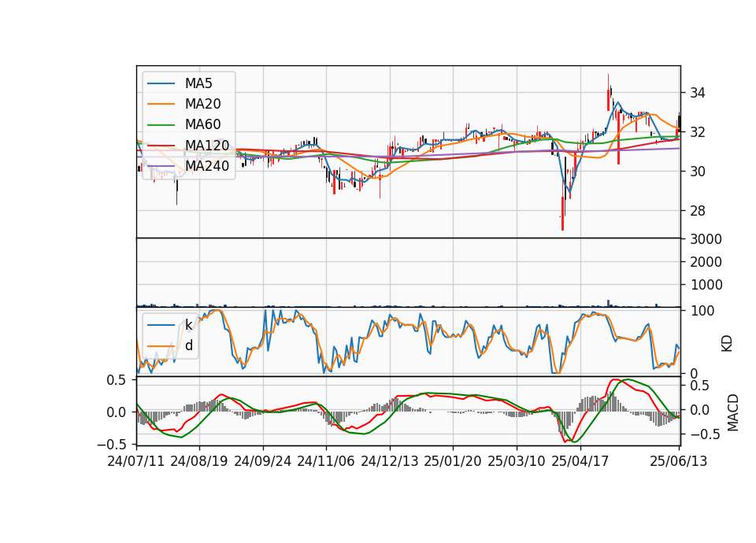
Task: Click the blue MA5 legend line
Action: click(x=161, y=83)
